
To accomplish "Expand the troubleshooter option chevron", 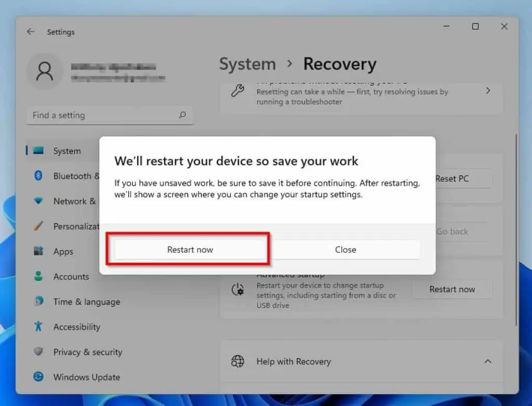I will coord(487,91).
